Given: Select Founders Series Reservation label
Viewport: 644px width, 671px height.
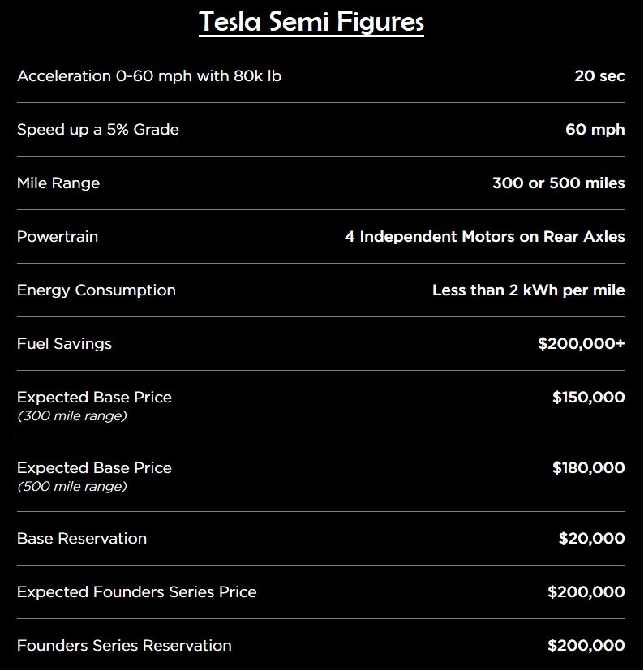Looking at the screenshot, I should (x=125, y=645).
